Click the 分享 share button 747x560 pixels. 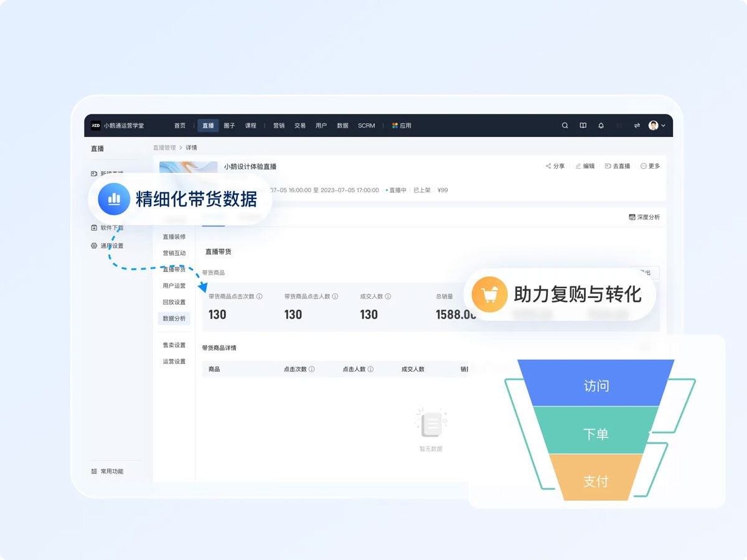coord(555,166)
